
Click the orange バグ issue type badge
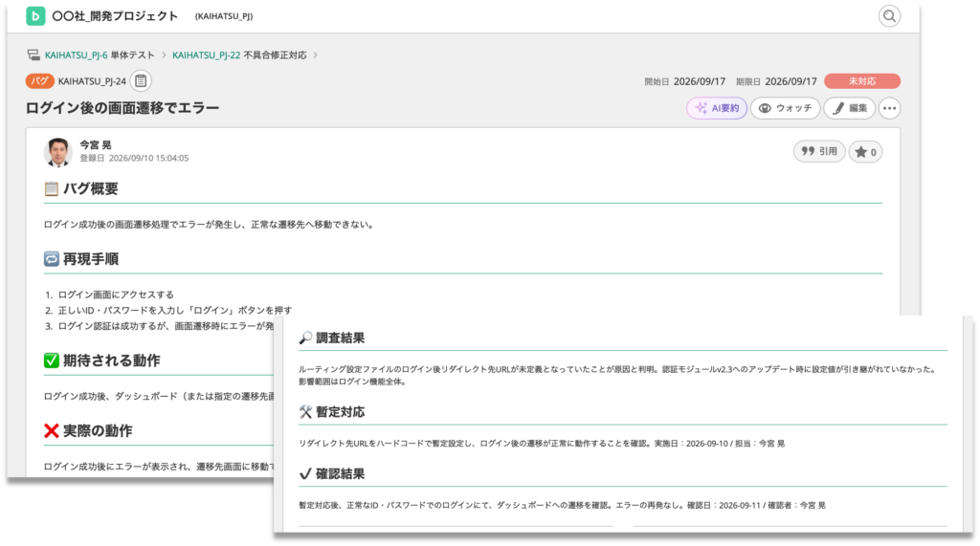[39, 80]
